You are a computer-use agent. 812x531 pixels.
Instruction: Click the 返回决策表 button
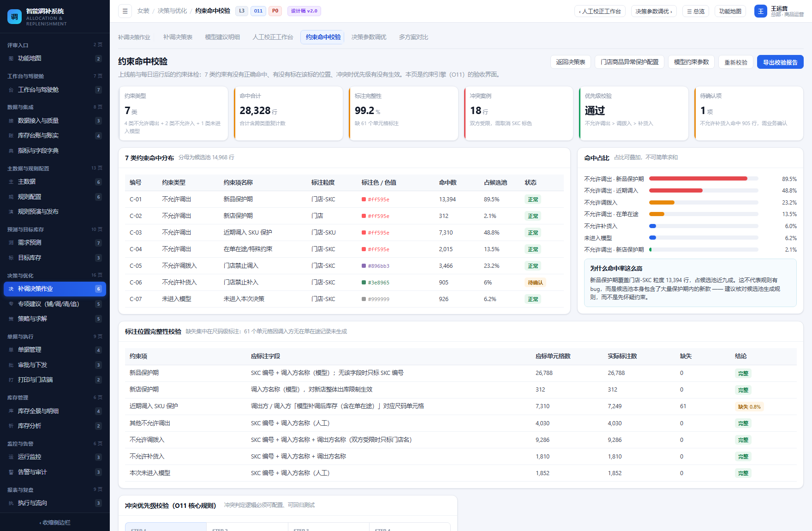coord(570,62)
